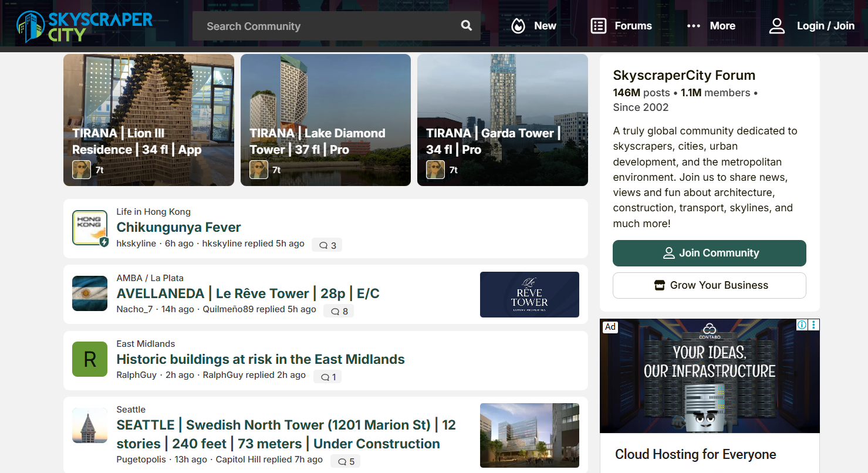Viewport: 868px width, 473px height.
Task: Click the Forums list icon
Action: [x=599, y=26]
